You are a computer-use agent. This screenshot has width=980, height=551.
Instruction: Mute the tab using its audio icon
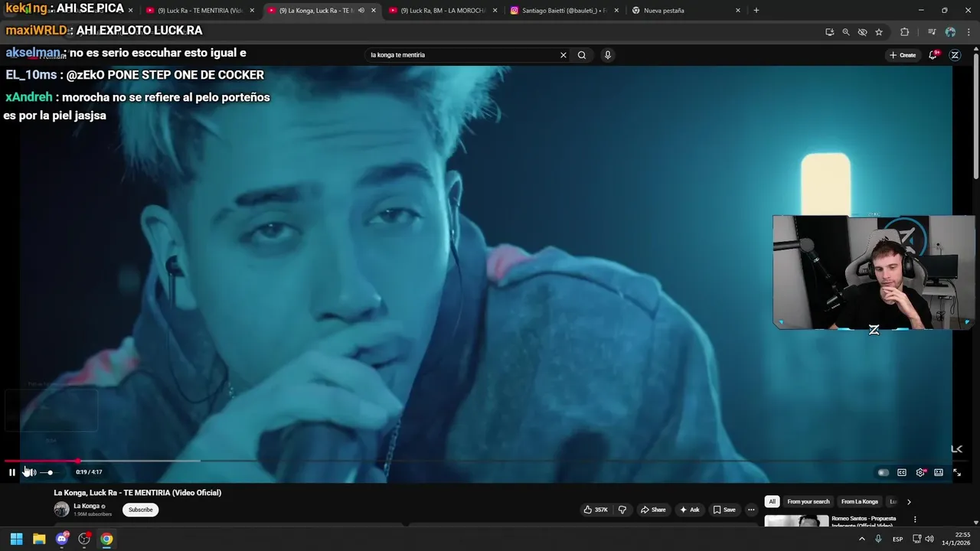(x=361, y=11)
